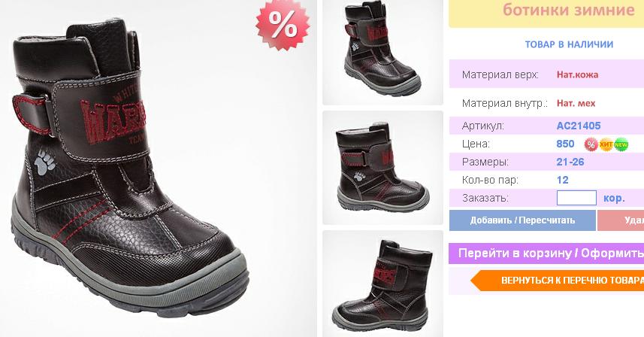Click the small red percent icon next to the price
The width and height of the screenshot is (644, 337).
click(591, 144)
